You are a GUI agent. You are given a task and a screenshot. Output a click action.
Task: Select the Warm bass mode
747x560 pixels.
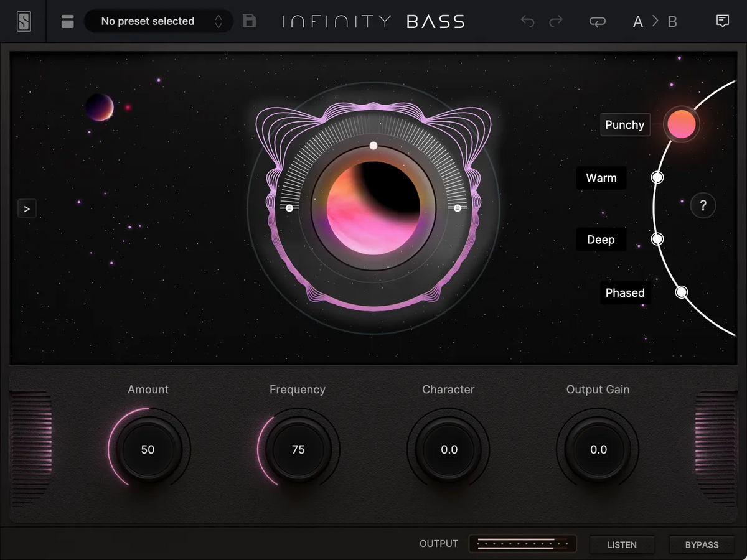click(601, 178)
